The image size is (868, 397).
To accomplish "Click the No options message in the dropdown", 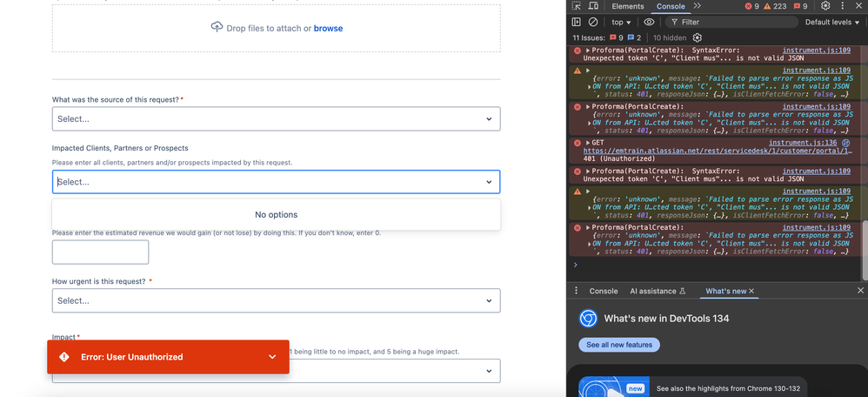I will (x=277, y=214).
